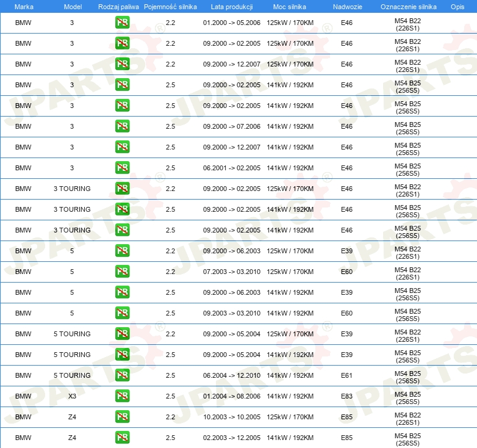This screenshot has height=448, width=477.
Task: Click the petrol icon for BMW 3 01.2000 -> 05.2006
Action: [x=122, y=23]
